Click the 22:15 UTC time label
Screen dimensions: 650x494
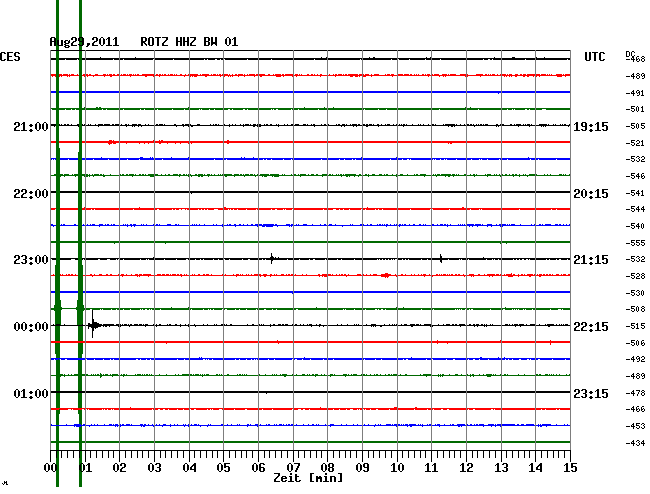591,327
